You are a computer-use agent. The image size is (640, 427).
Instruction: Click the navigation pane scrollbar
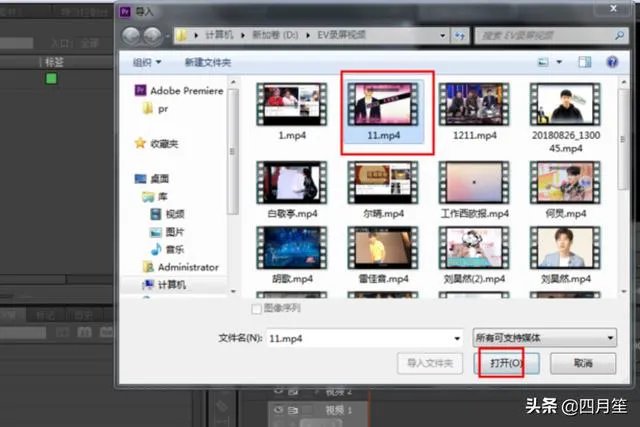[x=233, y=151]
